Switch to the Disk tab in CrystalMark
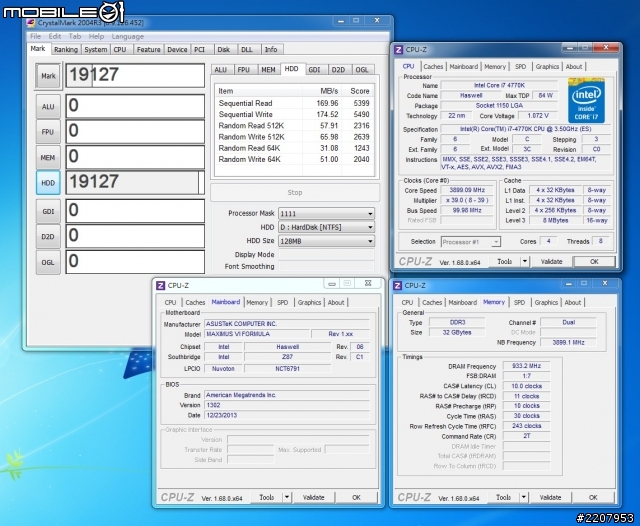This screenshot has width=640, height=526. click(x=224, y=49)
